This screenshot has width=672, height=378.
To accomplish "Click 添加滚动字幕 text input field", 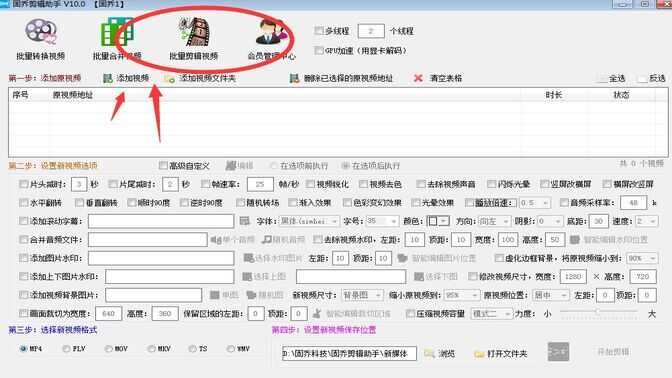I will [x=161, y=221].
